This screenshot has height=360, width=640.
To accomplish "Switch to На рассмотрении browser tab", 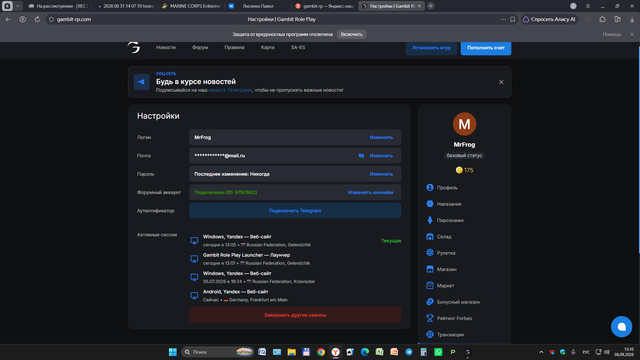I will pyautogui.click(x=58, y=6).
